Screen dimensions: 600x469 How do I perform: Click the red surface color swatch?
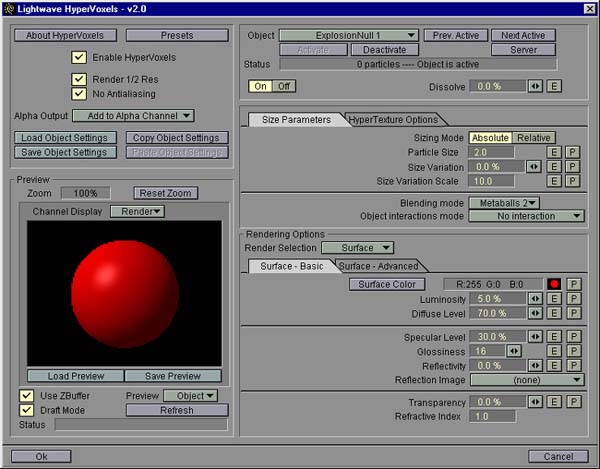pyautogui.click(x=554, y=284)
